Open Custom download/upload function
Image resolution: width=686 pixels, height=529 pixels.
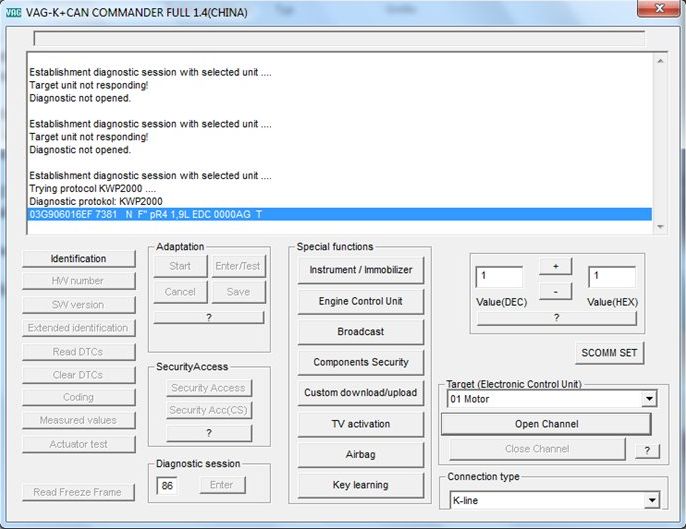[x=361, y=393]
